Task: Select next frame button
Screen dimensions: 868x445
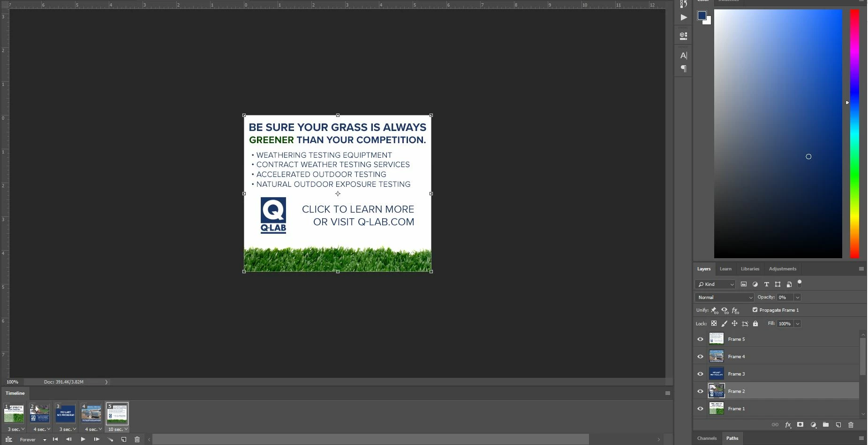Action: 97,440
